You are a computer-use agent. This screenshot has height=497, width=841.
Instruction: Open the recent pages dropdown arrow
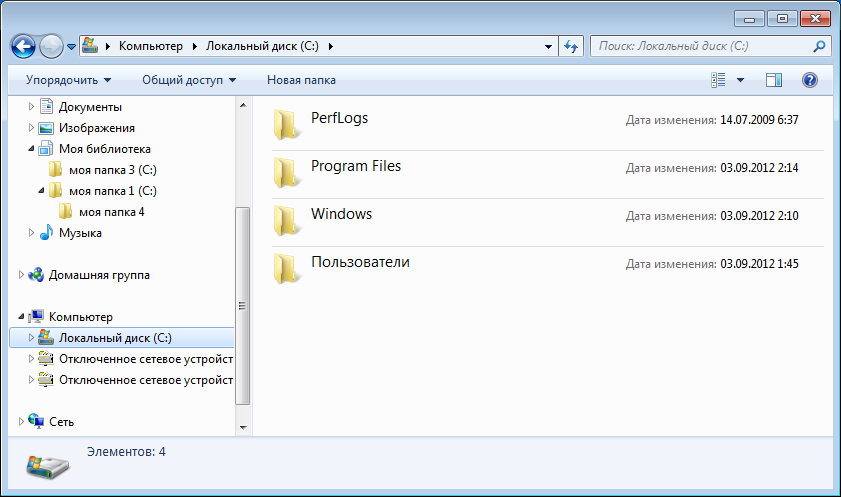pos(71,47)
